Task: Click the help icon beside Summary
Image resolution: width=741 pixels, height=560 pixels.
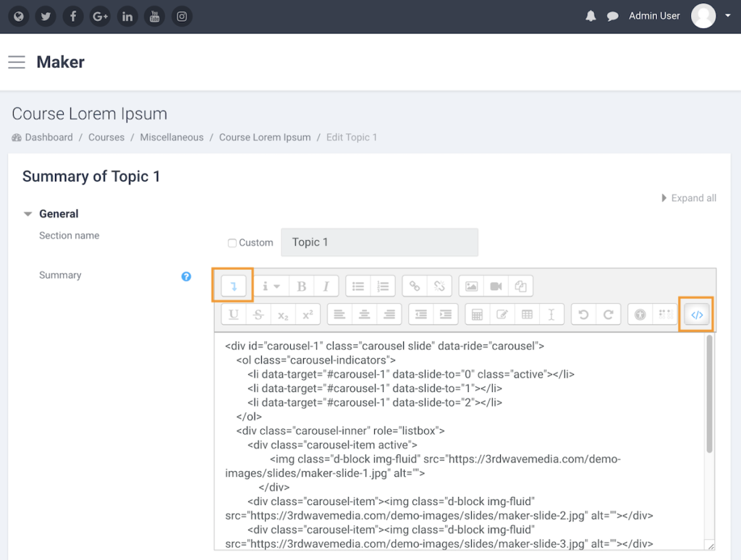Action: pos(186,276)
